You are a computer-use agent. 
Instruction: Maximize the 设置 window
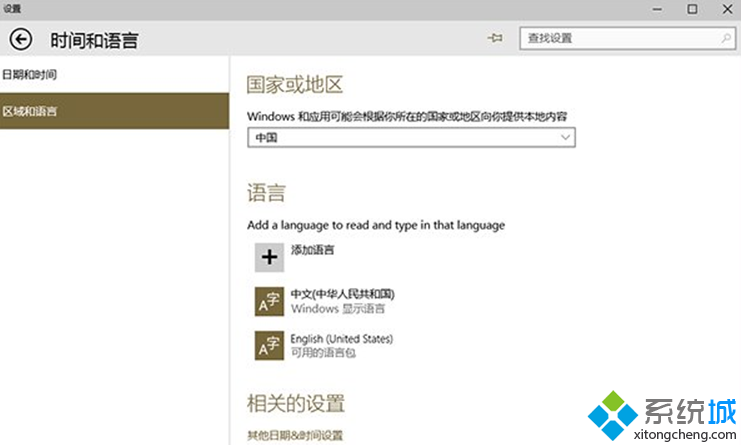click(692, 8)
